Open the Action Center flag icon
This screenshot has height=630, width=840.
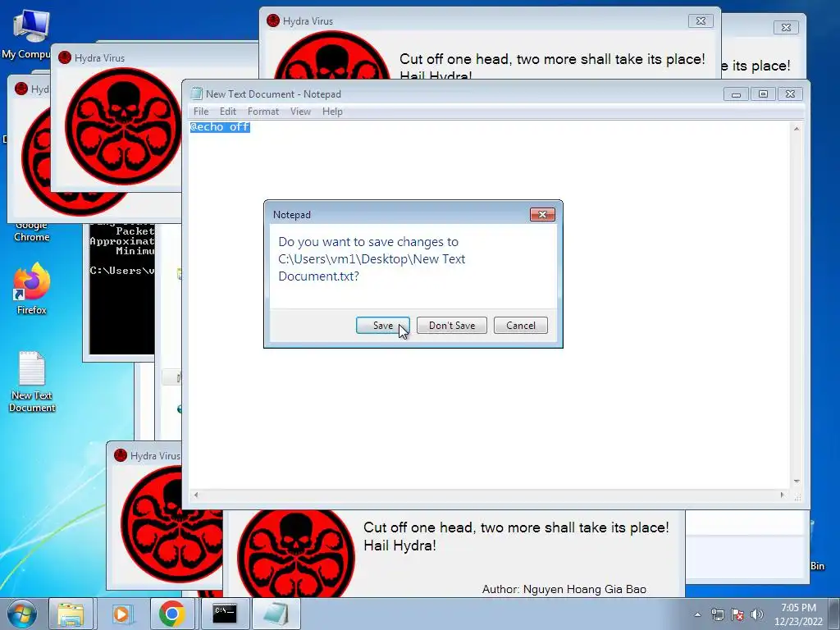pyautogui.click(x=737, y=614)
